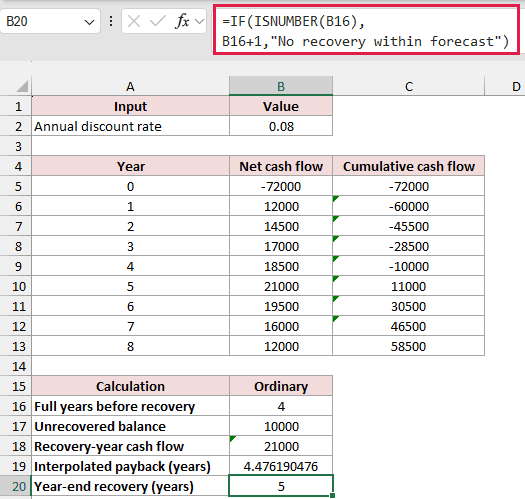Select row 3 header

16,146
